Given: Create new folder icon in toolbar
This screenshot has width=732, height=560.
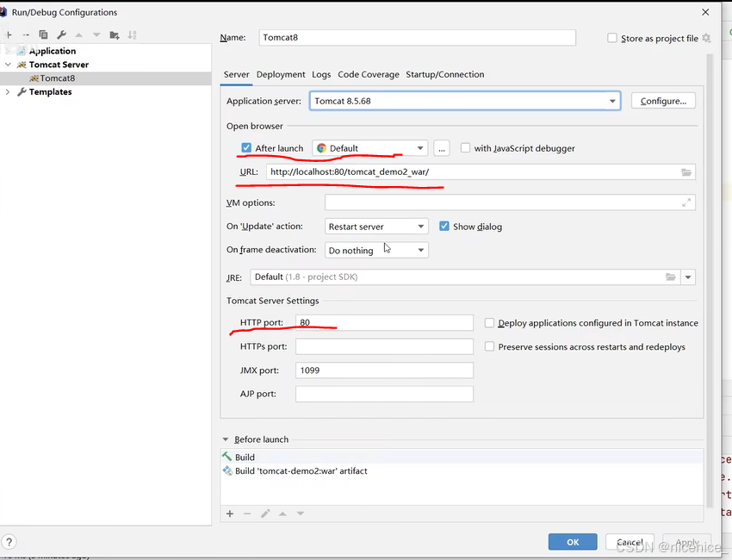Looking at the screenshot, I should (115, 35).
